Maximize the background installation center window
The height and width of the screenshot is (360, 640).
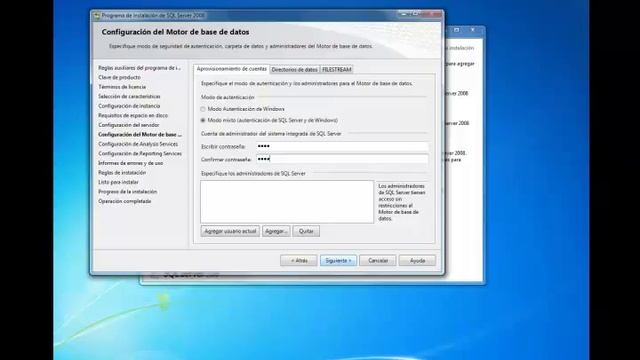457,30
